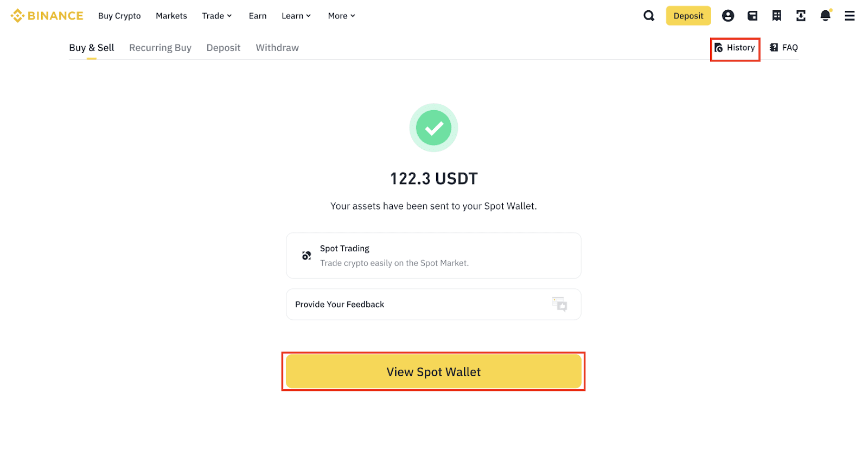Open the FAQ link
Screen dimensions: 868x455
[784, 48]
